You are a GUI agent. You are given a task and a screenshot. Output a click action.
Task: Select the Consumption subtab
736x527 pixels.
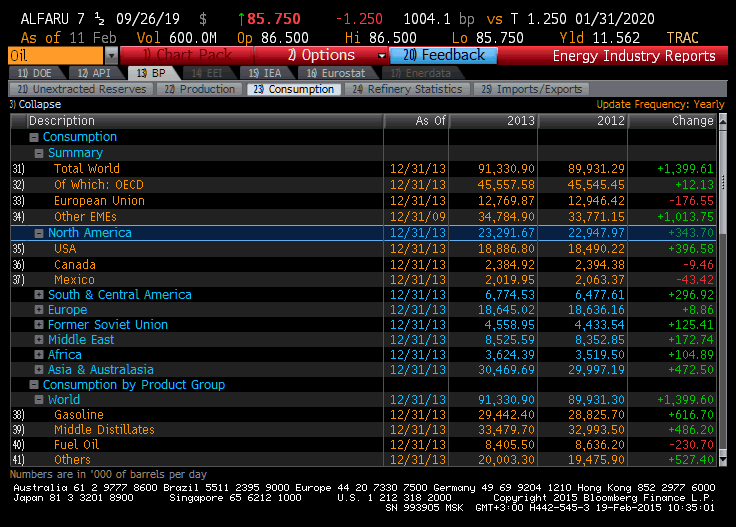(x=294, y=89)
